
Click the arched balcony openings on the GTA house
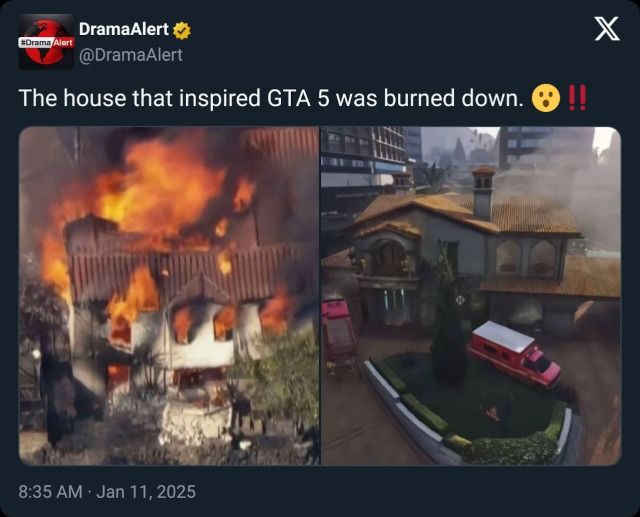(526, 258)
